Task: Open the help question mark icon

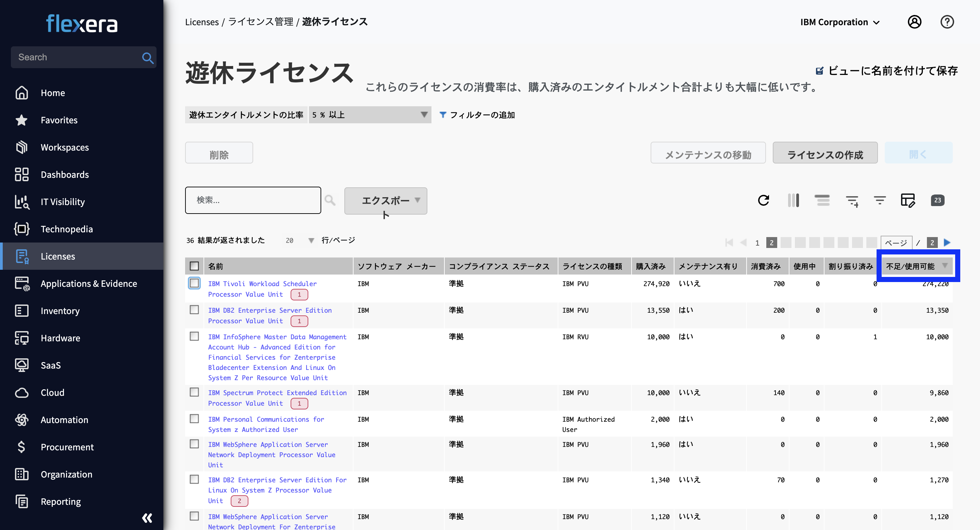Action: click(x=947, y=22)
